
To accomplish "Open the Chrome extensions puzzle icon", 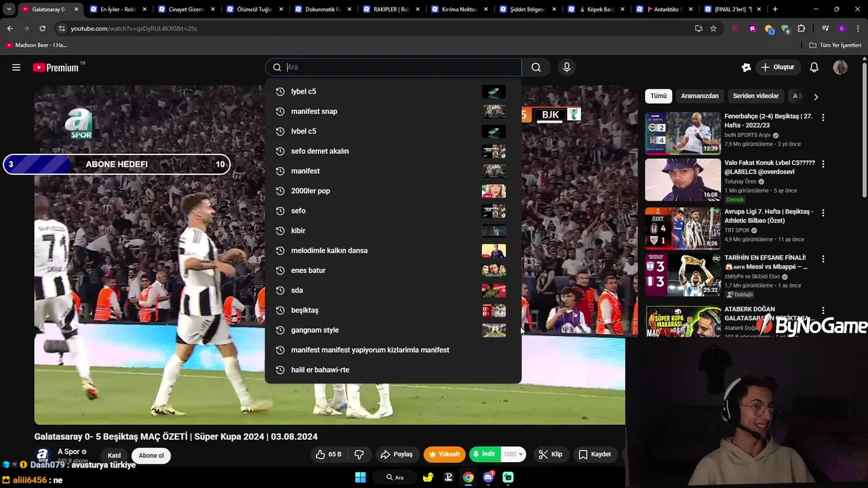I will [x=802, y=28].
